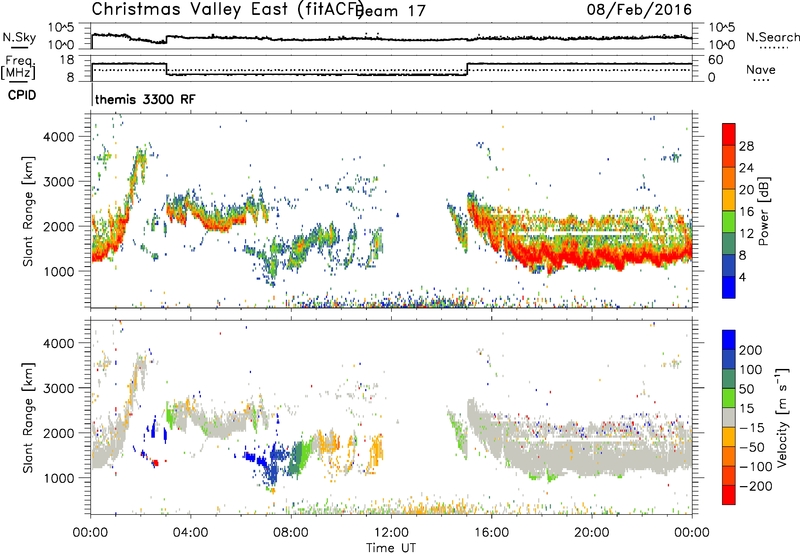This screenshot has height=554, width=800.
Task: Click the 'N.Search' legend label
Action: click(772, 37)
